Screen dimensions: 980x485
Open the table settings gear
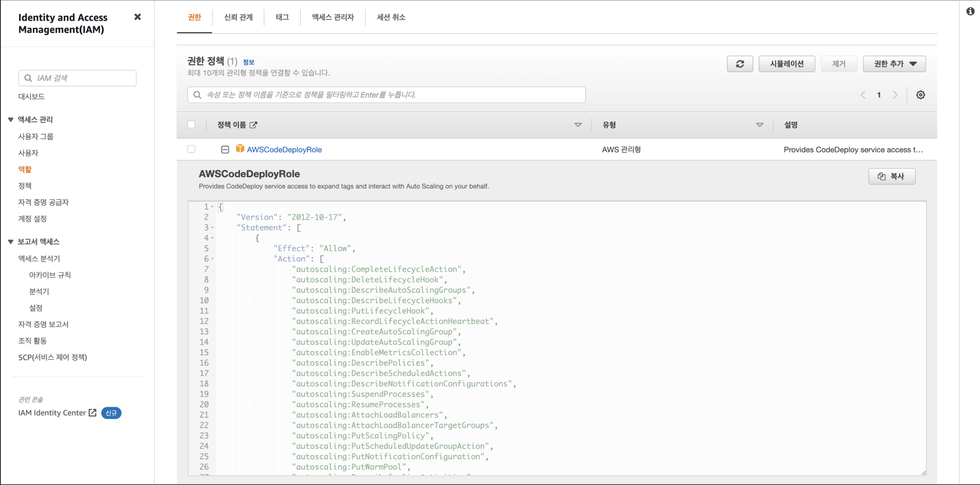coord(921,95)
